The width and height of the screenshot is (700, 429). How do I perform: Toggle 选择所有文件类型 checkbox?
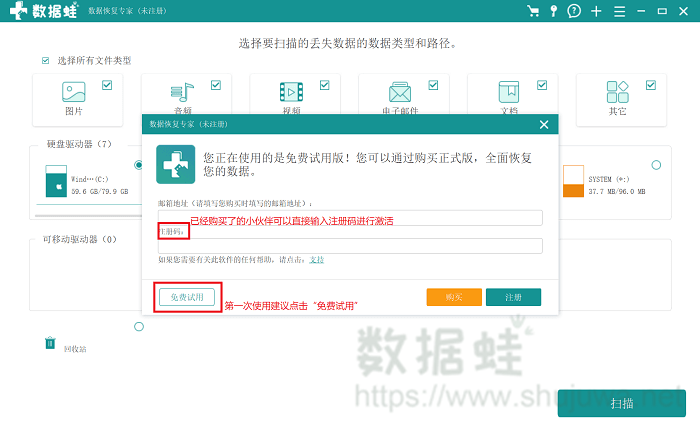(x=46, y=61)
